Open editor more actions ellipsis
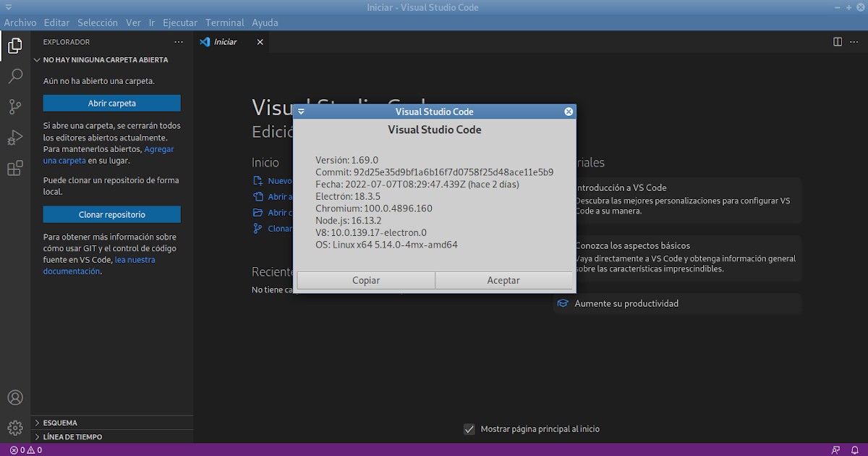The image size is (868, 456). [854, 42]
